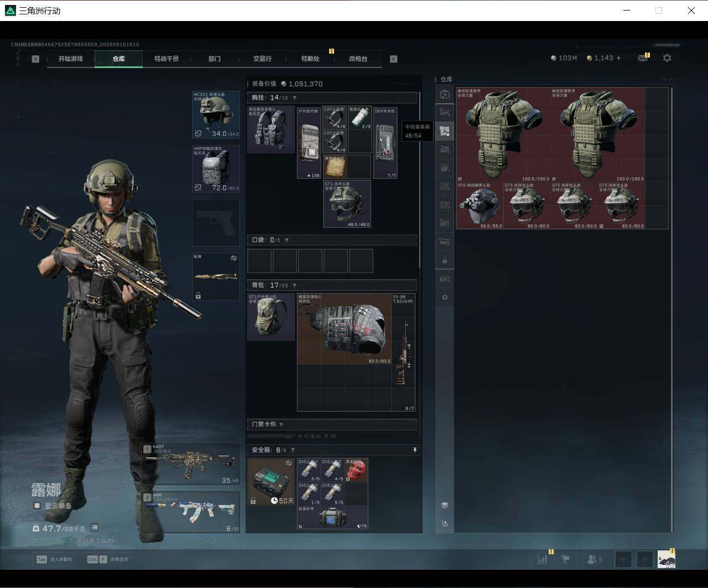Select the GT1 tactical helmet in chest rig
This screenshot has width=708, height=588.
pos(347,204)
